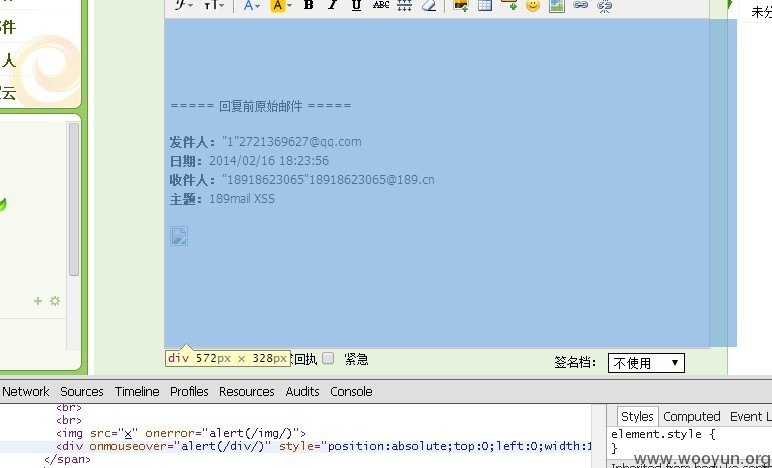This screenshot has height=468, width=772.
Task: Open the font size dropdown
Action: (214, 5)
